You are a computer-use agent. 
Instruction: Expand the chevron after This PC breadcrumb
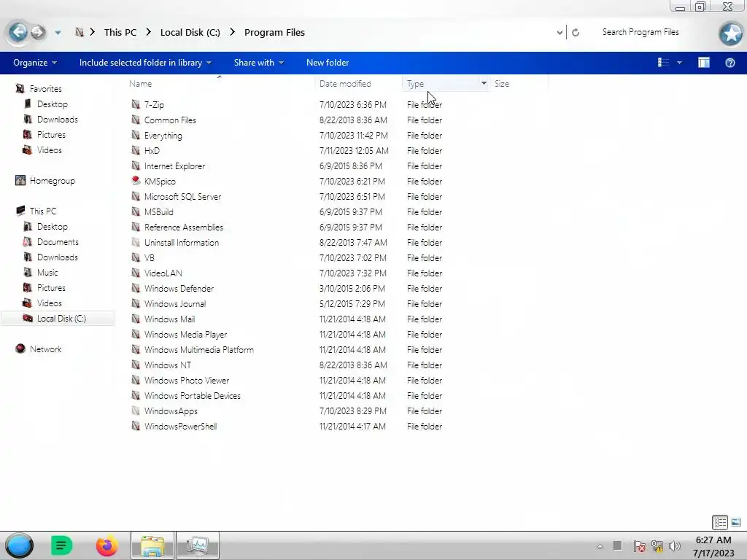click(149, 32)
